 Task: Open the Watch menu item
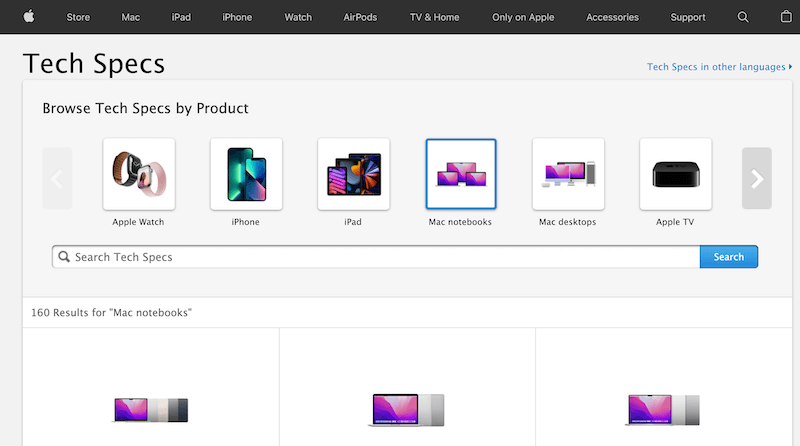(298, 17)
